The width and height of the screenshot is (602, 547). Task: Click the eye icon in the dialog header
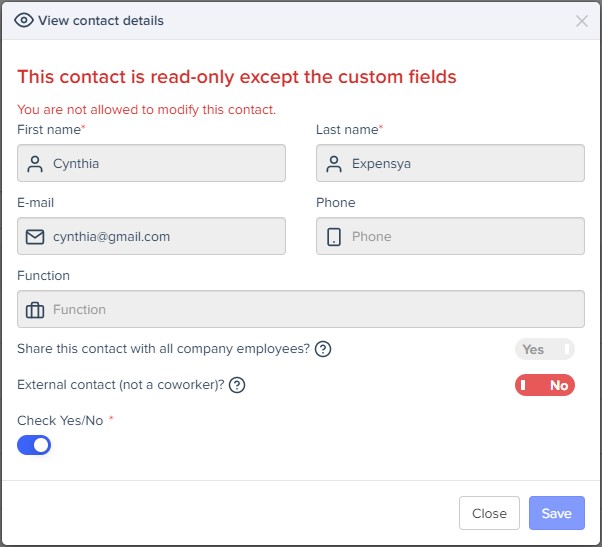pyautogui.click(x=24, y=20)
